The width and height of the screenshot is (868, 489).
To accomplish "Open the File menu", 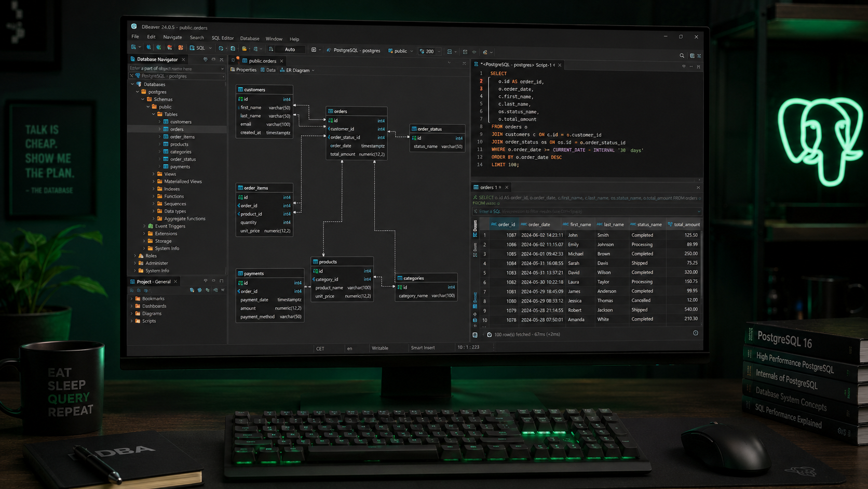I will pyautogui.click(x=135, y=37).
